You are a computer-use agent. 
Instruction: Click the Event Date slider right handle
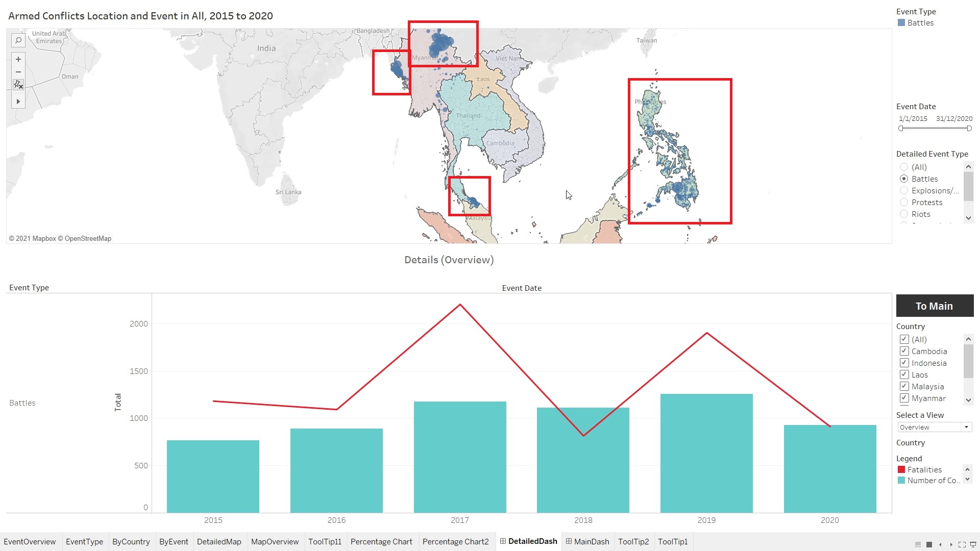tap(969, 129)
